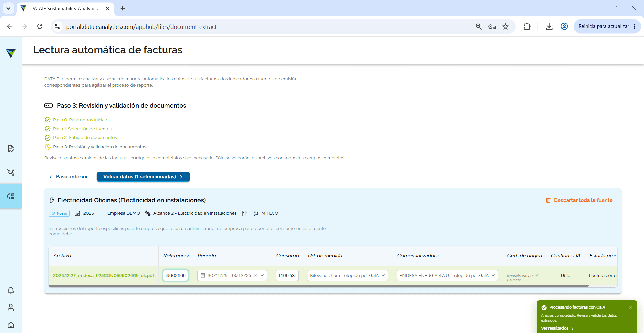
Task: Click the Referencia input field
Action: 175,275
